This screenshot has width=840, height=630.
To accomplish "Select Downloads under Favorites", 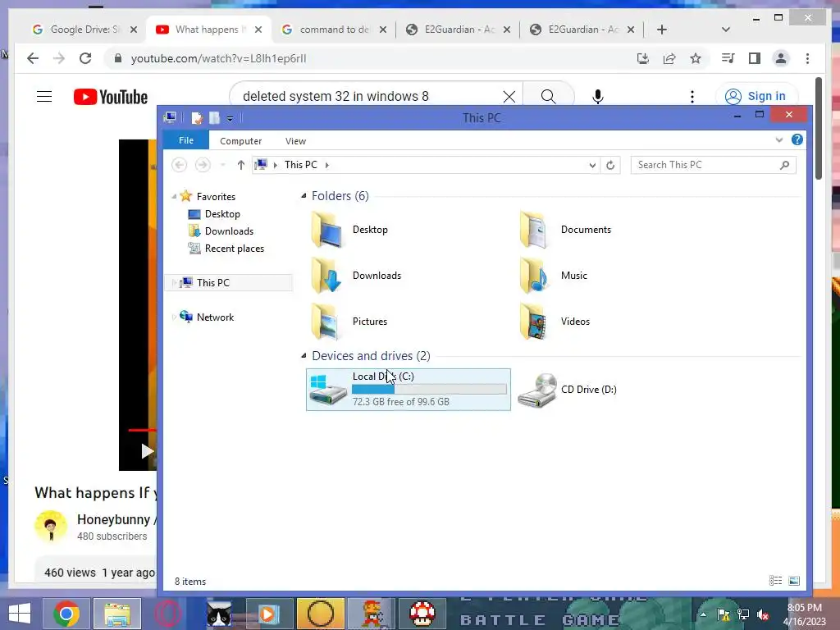I will click(x=229, y=231).
